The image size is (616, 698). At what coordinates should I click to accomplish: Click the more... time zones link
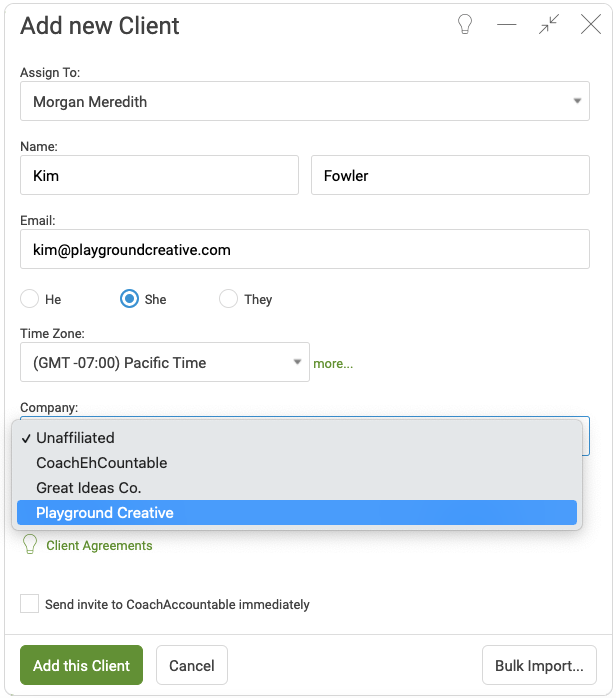[333, 363]
